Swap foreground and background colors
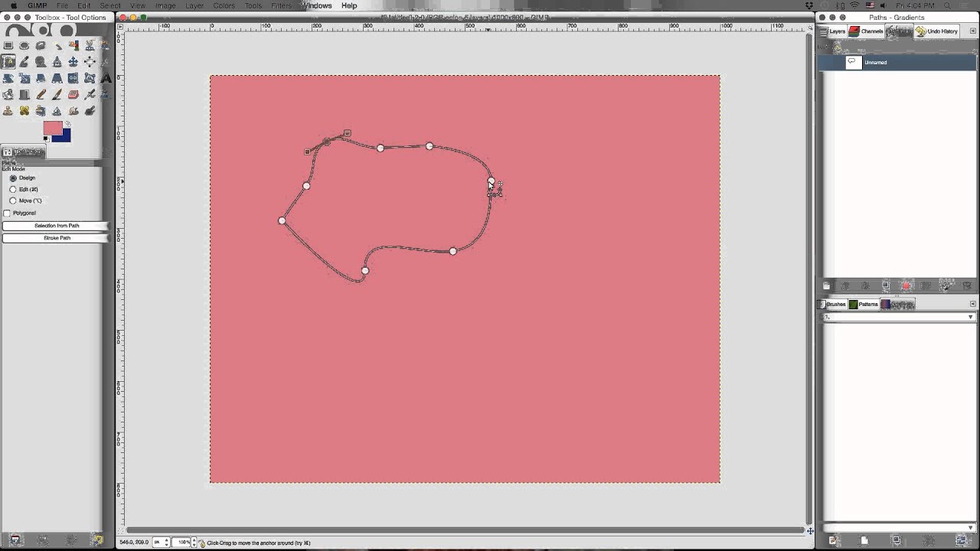Image resolution: width=980 pixels, height=551 pixels. 67,123
